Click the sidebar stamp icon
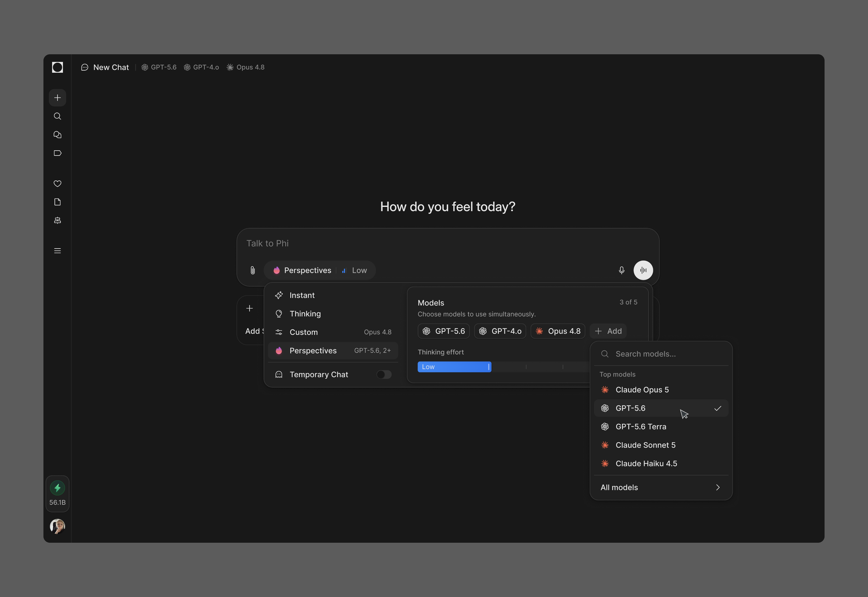The height and width of the screenshot is (597, 868). click(x=58, y=220)
